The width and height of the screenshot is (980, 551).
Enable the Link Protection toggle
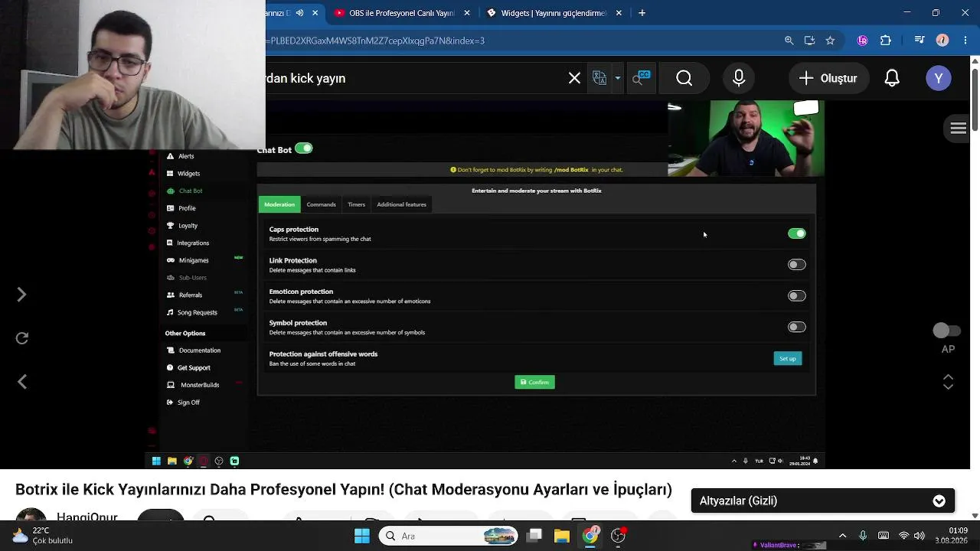coord(797,265)
